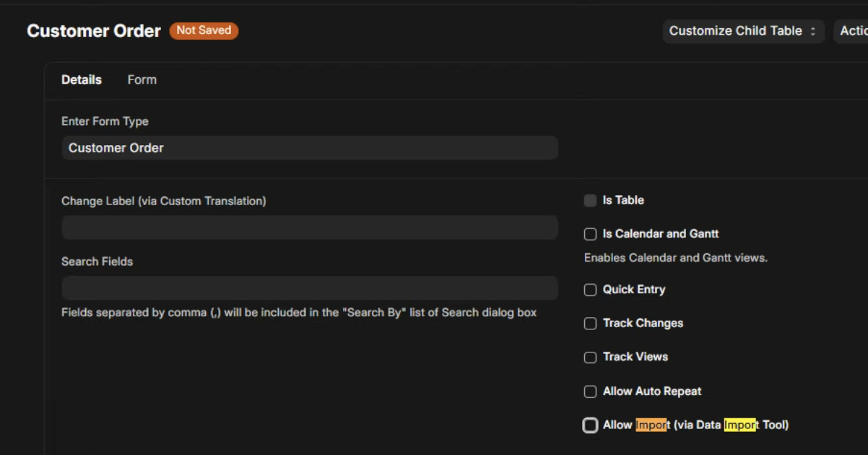Click the 'Enables Calendar and Gantt views' description
This screenshot has width=868, height=455.
(675, 258)
